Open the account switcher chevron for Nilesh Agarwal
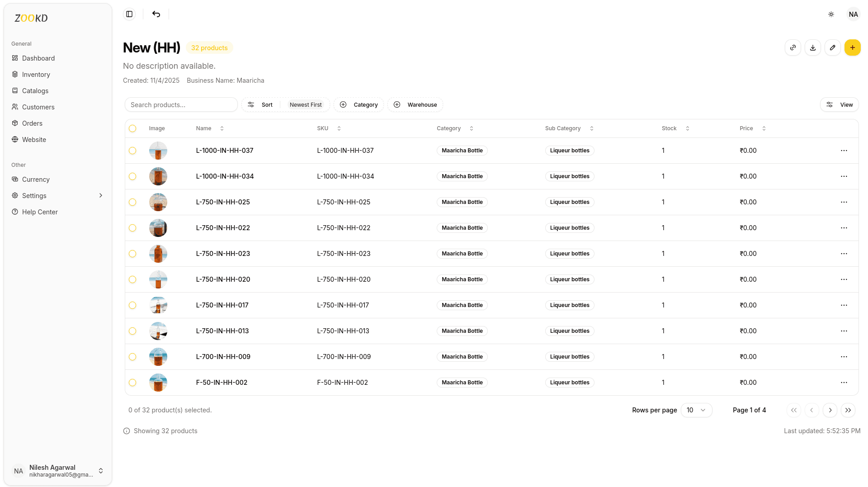The height and width of the screenshot is (487, 868). 101,470
